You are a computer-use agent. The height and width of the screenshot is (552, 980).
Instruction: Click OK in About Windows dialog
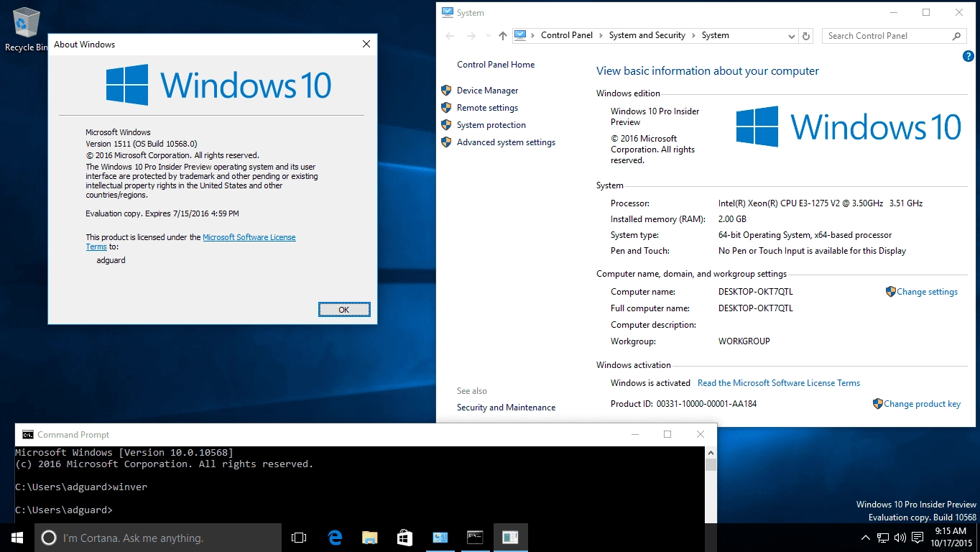tap(344, 310)
